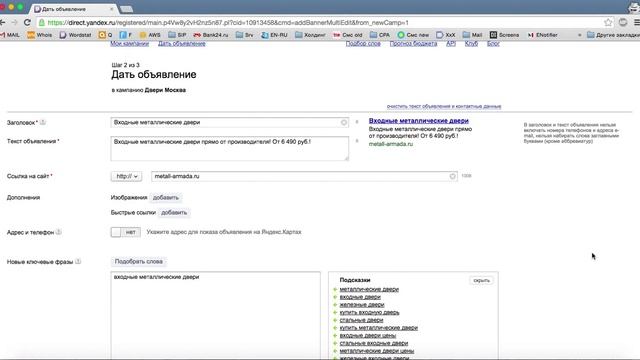Open Прогноз бюджета in the top navigation
Screen dimensions: 640x360
pos(413,44)
